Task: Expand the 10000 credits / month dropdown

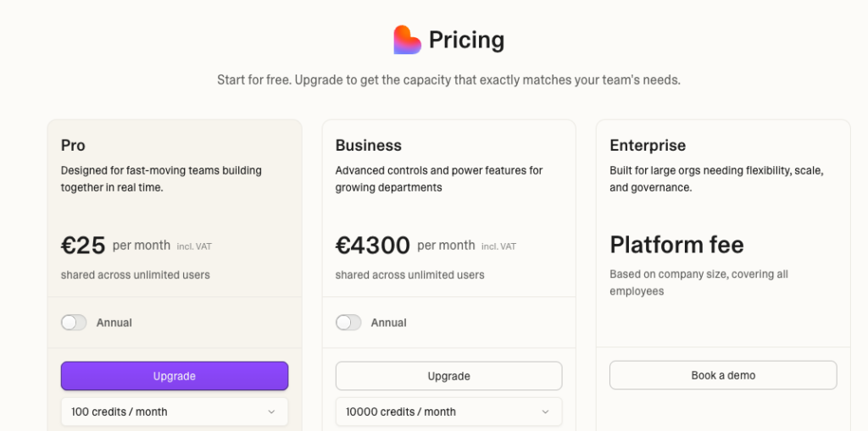Action: point(448,412)
